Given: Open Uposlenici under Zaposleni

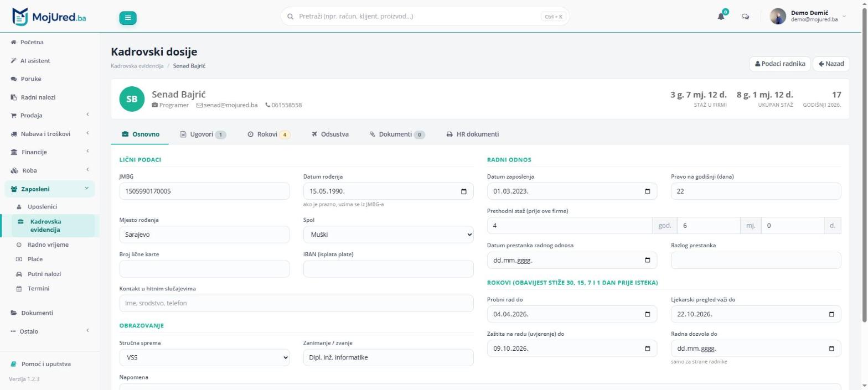Looking at the screenshot, I should pyautogui.click(x=43, y=207).
